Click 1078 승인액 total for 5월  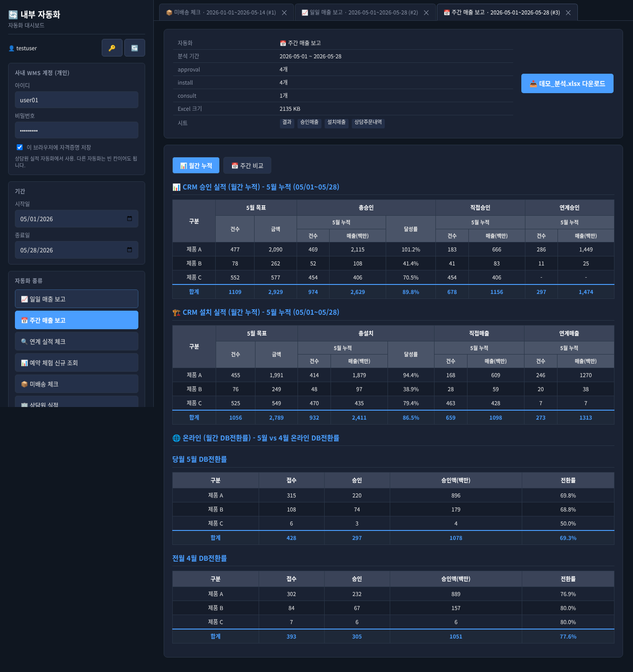pos(456,538)
